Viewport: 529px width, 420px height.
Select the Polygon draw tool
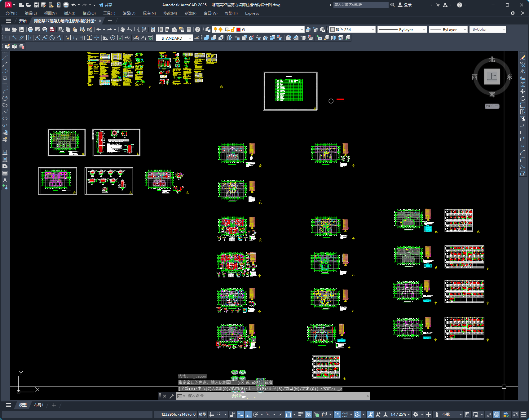(x=5, y=78)
